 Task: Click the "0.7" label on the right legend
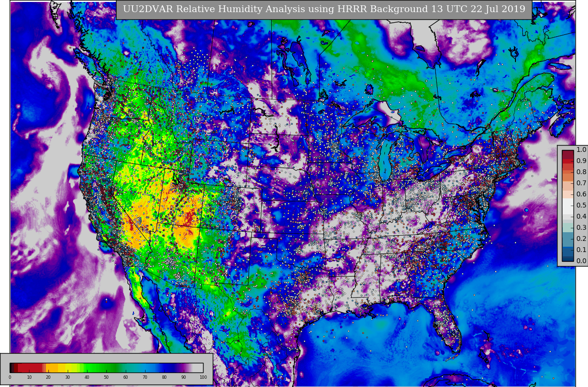point(581,183)
